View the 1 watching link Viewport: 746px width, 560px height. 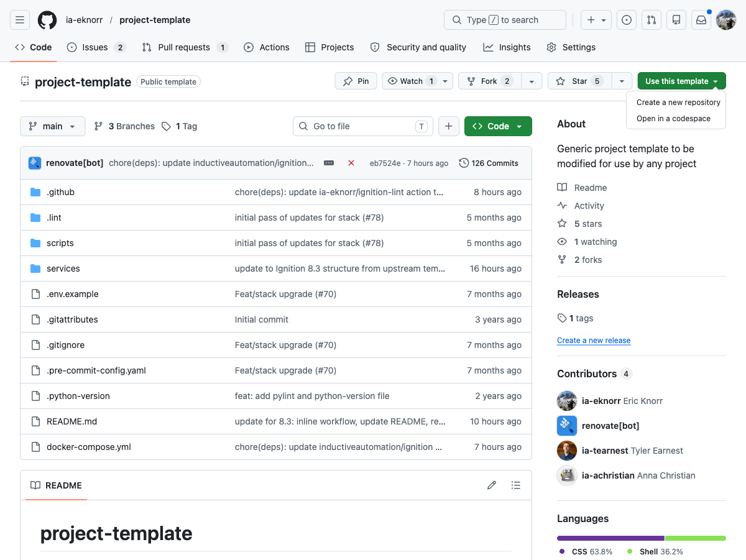(587, 242)
